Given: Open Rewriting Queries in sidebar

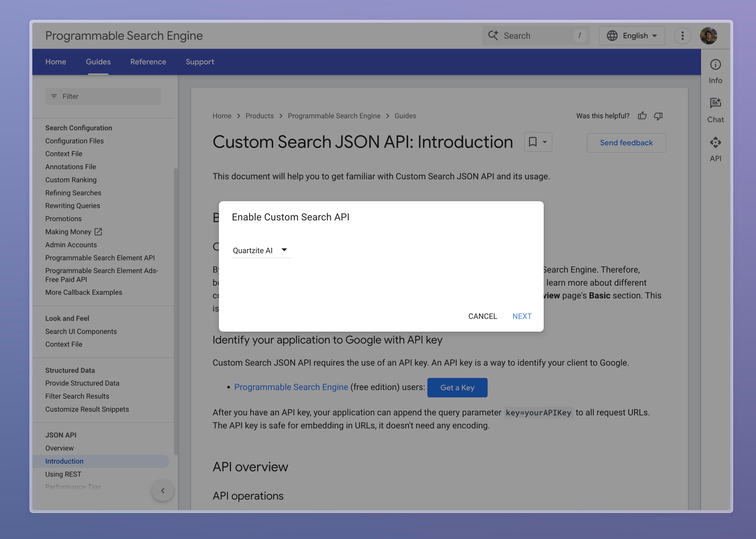Looking at the screenshot, I should tap(73, 205).
